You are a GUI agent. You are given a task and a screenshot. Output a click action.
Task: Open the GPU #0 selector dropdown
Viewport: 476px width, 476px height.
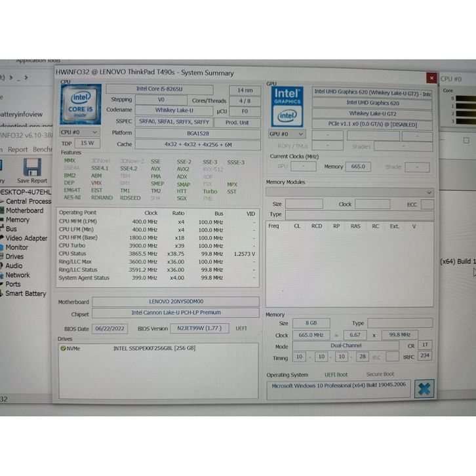[287, 134]
